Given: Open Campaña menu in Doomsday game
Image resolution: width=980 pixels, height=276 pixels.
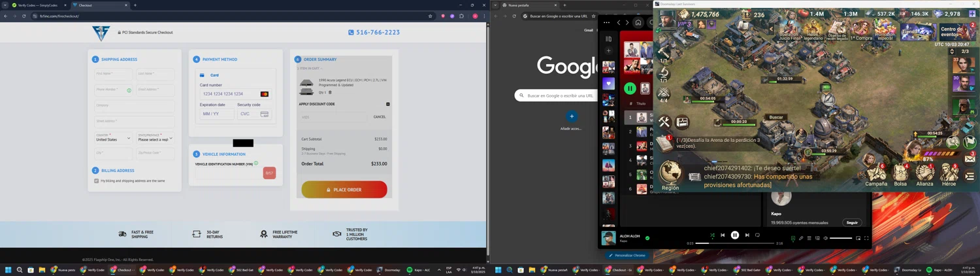Looking at the screenshot, I should [x=876, y=175].
